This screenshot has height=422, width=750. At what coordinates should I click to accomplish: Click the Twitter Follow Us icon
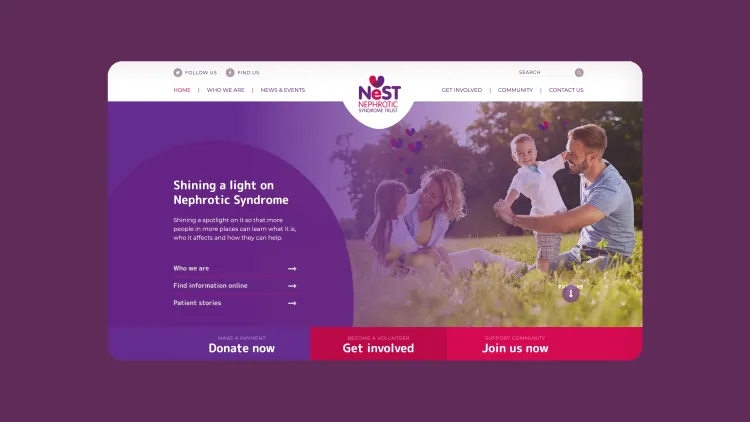coord(177,73)
